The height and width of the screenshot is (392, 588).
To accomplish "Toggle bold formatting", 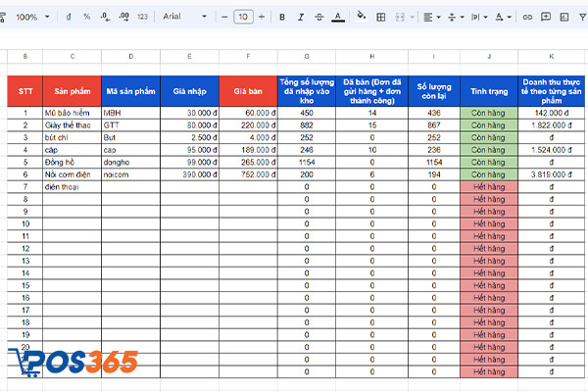I will pyautogui.click(x=283, y=17).
